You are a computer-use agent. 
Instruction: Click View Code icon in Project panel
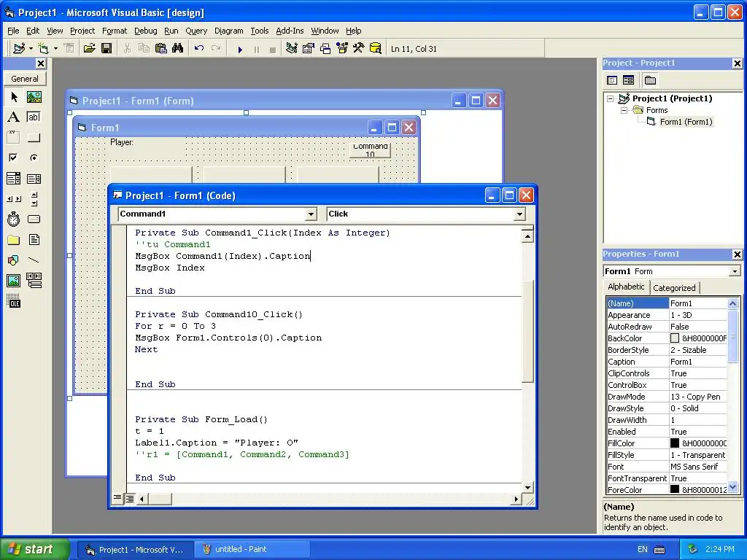point(612,80)
